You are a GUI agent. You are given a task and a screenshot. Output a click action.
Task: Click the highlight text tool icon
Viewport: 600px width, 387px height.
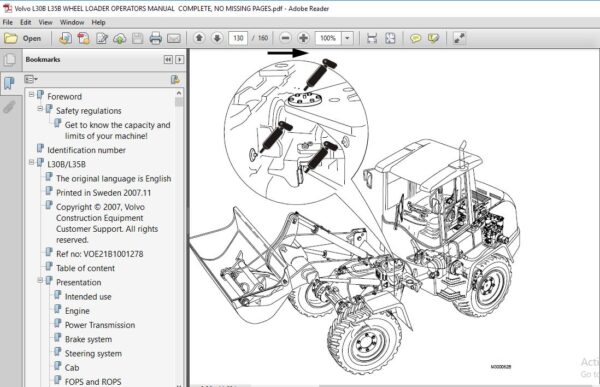(433, 38)
